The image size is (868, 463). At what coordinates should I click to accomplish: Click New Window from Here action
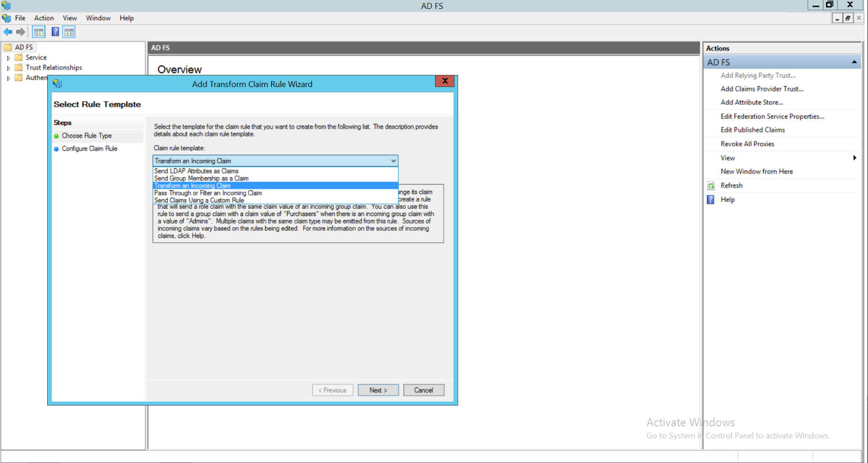pyautogui.click(x=757, y=171)
